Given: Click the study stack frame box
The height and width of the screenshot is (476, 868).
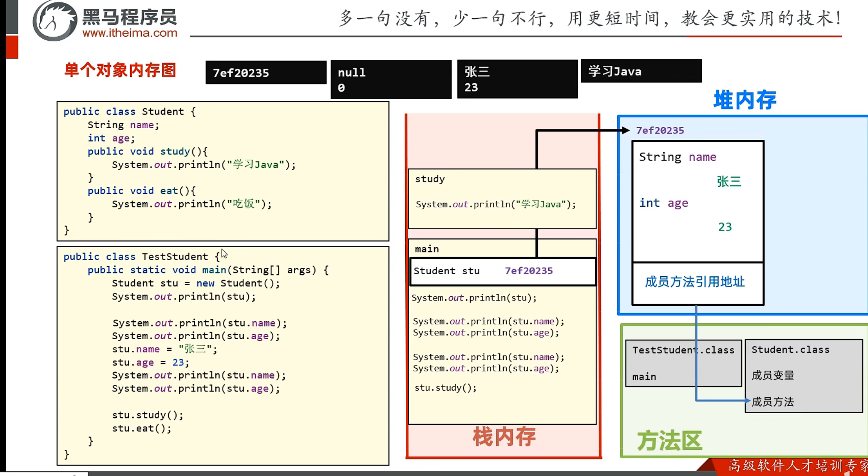Looking at the screenshot, I should click(502, 198).
